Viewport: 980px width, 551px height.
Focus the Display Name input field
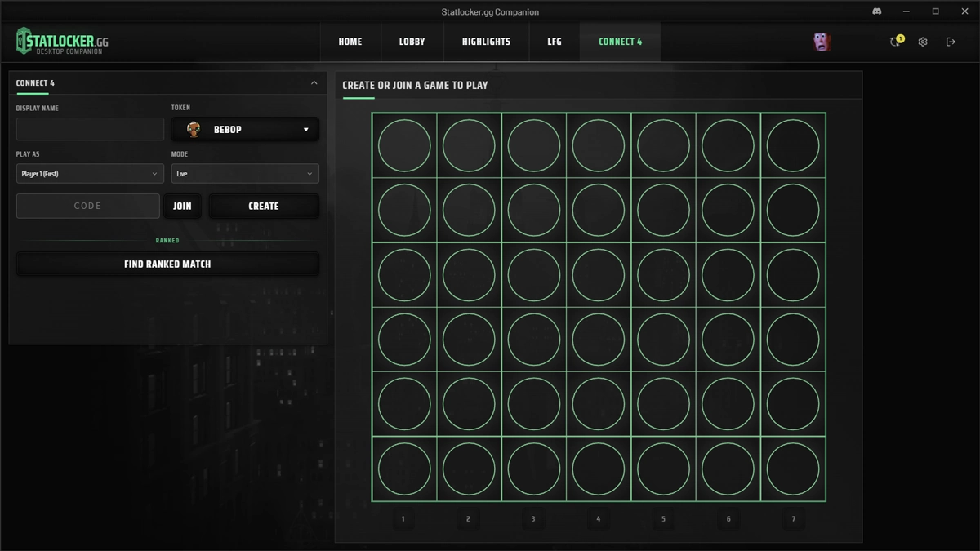click(90, 129)
